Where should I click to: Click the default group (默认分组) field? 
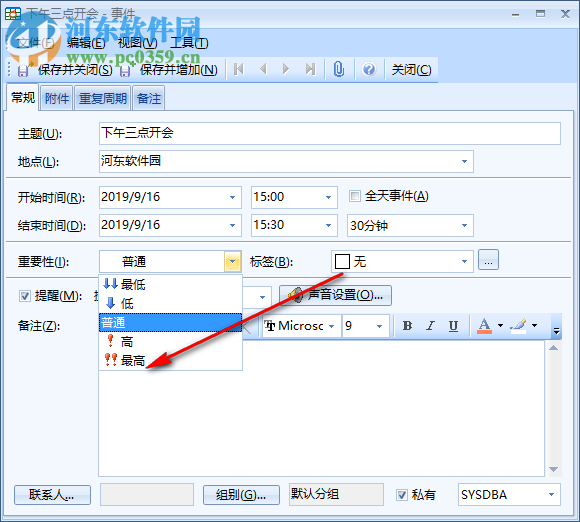click(336, 494)
